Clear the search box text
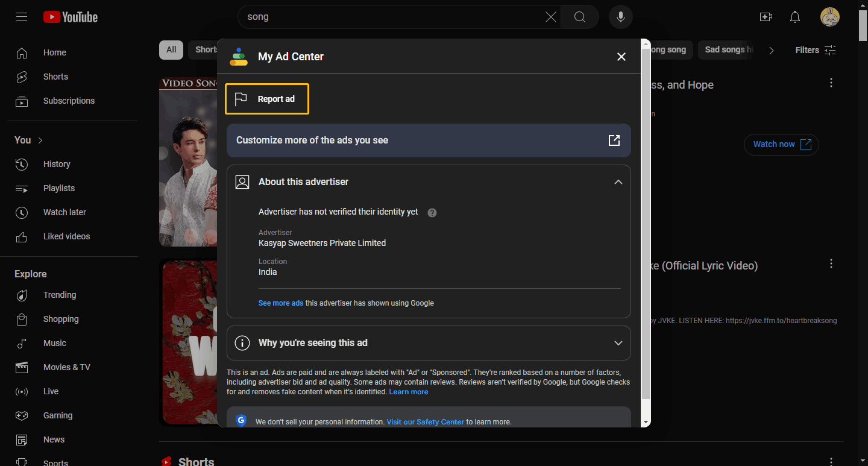Image resolution: width=868 pixels, height=466 pixels. coord(550,17)
